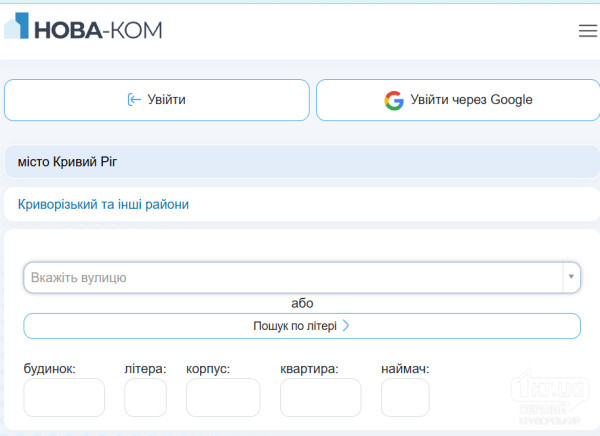Click the Нова-Ком logo
The image size is (600, 436).
pos(83,26)
